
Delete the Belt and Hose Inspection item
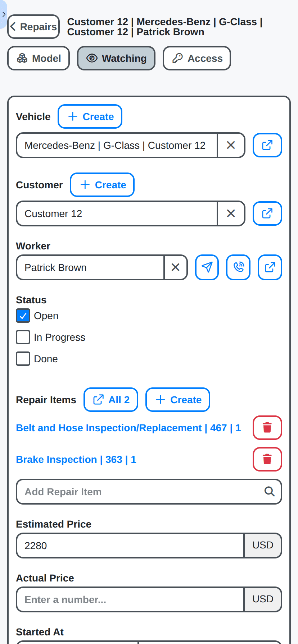(x=267, y=428)
